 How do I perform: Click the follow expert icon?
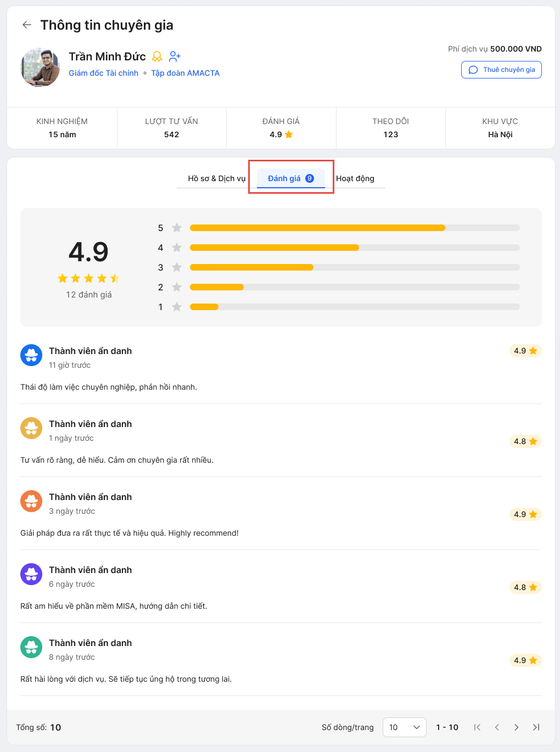point(175,57)
